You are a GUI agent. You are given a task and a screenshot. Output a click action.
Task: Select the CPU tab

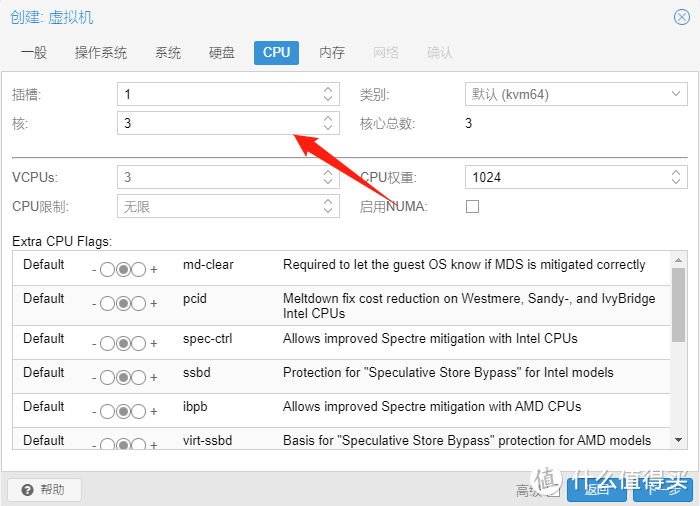click(276, 53)
